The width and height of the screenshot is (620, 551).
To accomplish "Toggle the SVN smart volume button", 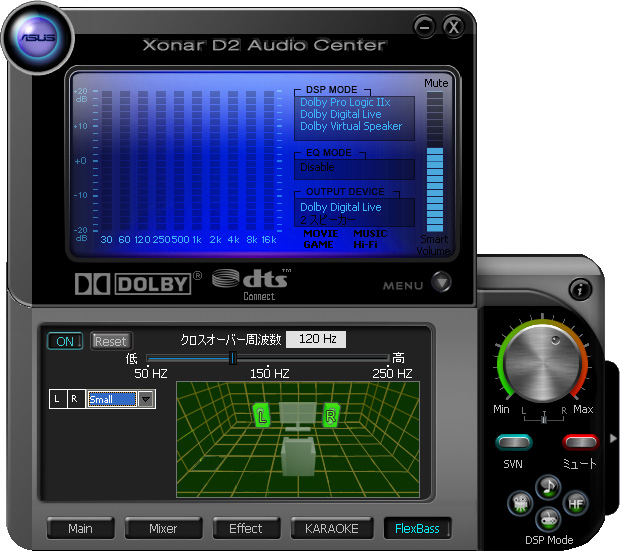I will coord(514,442).
